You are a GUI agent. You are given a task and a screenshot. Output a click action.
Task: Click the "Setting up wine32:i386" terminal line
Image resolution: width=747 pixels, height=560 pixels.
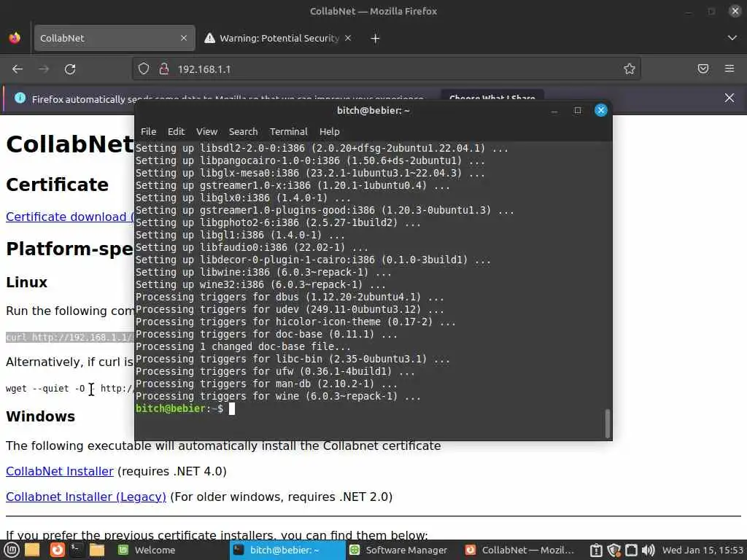260,285
